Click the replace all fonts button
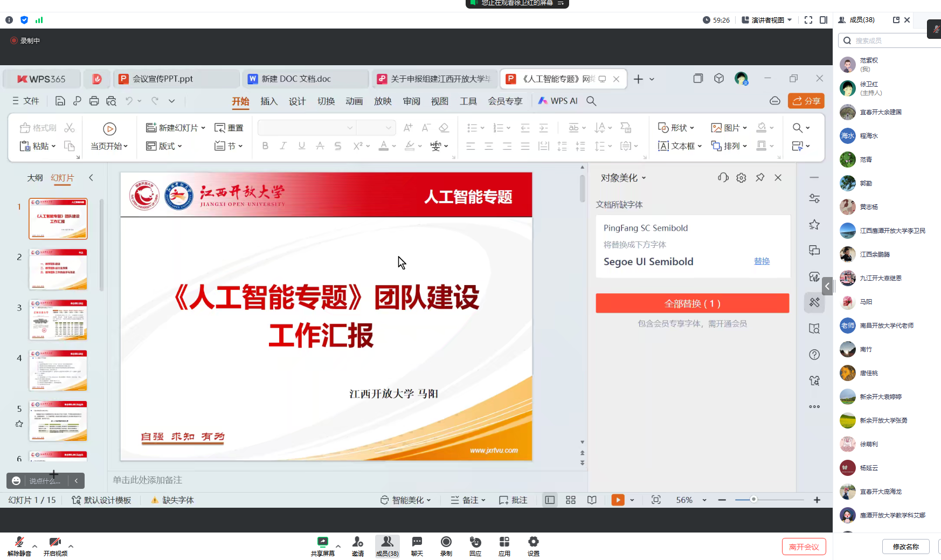Viewport: 941px width, 560px height. tap(692, 303)
